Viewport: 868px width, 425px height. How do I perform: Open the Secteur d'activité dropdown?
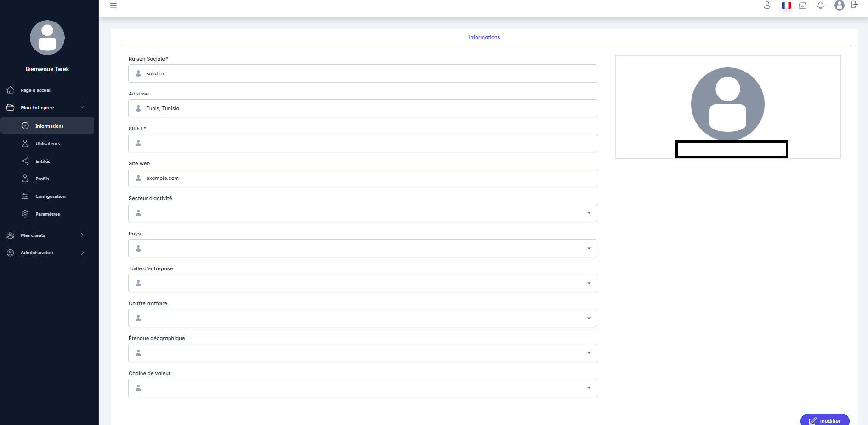[363, 213]
